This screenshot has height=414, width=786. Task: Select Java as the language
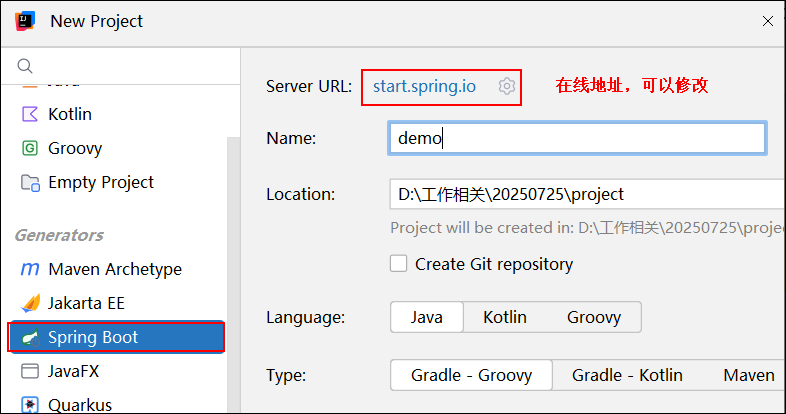coord(427,317)
